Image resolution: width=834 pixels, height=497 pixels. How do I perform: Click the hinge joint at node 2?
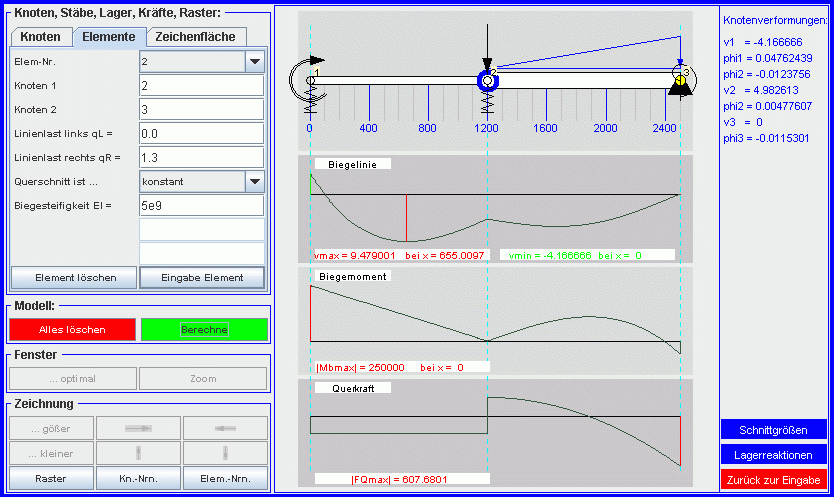pyautogui.click(x=487, y=80)
